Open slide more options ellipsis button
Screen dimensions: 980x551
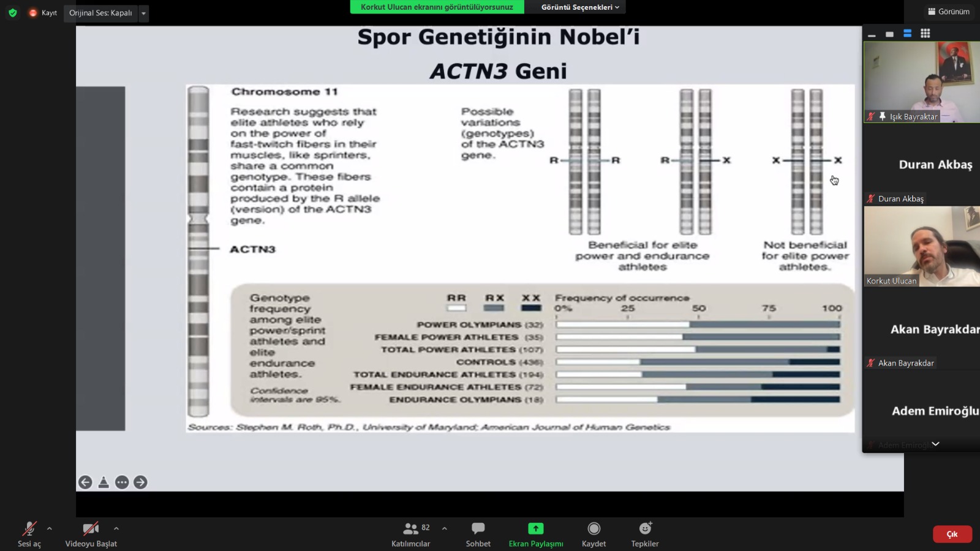(x=122, y=482)
